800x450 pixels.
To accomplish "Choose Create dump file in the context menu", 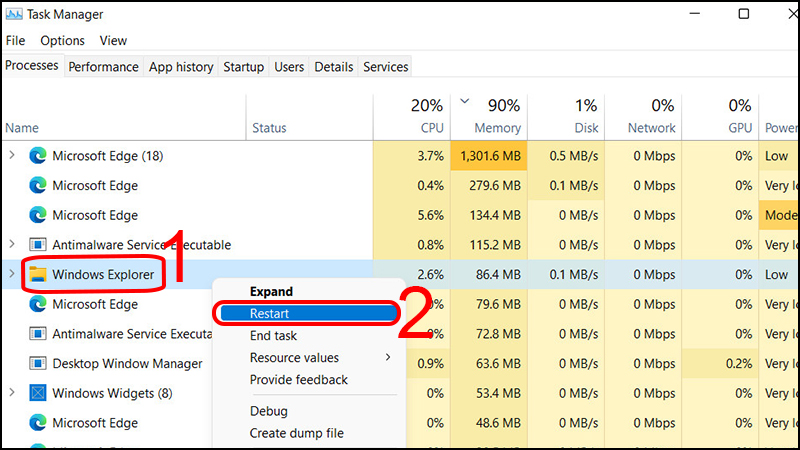I will coord(297,433).
